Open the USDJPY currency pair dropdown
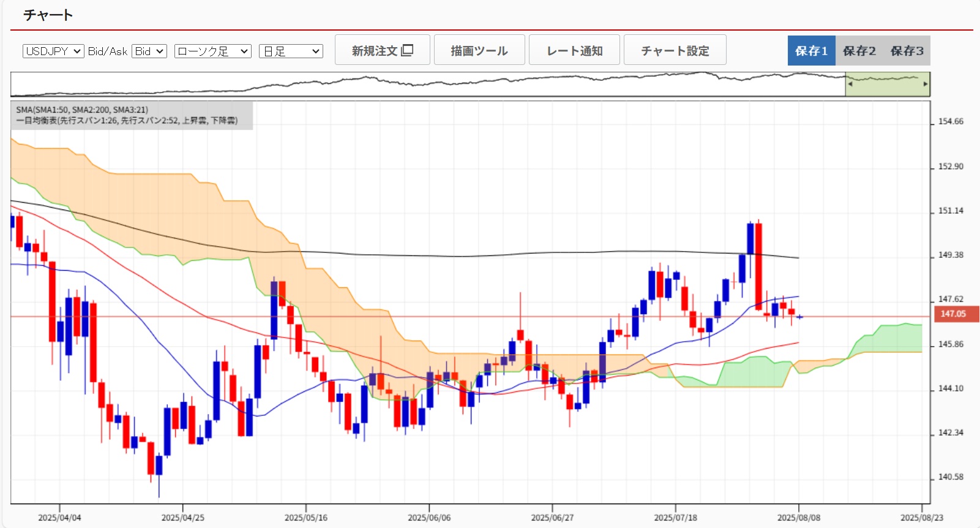Viewport: 980px width, 528px height. 53,51
